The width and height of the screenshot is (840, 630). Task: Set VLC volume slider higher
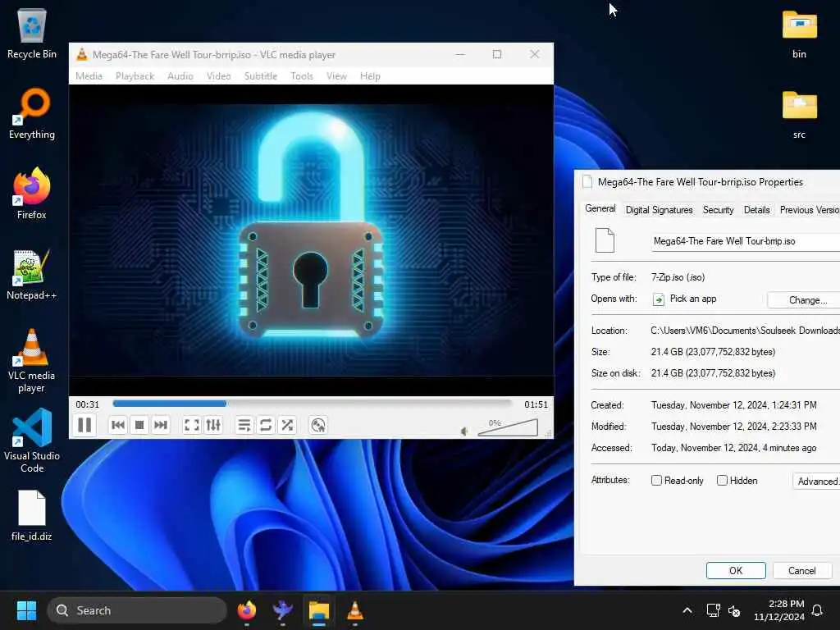pyautogui.click(x=508, y=427)
